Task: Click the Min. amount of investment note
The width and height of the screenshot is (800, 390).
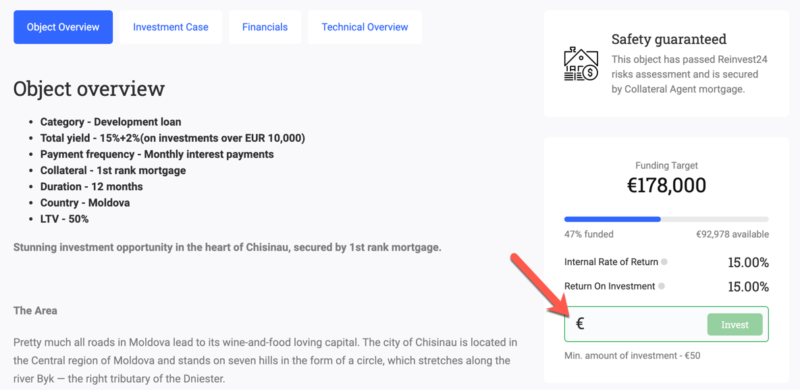Action: 632,356
